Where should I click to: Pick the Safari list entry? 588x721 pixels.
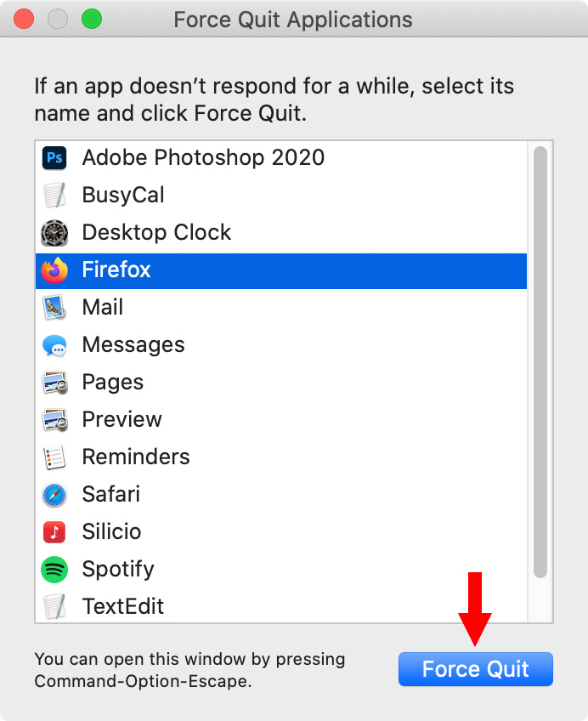(280, 495)
